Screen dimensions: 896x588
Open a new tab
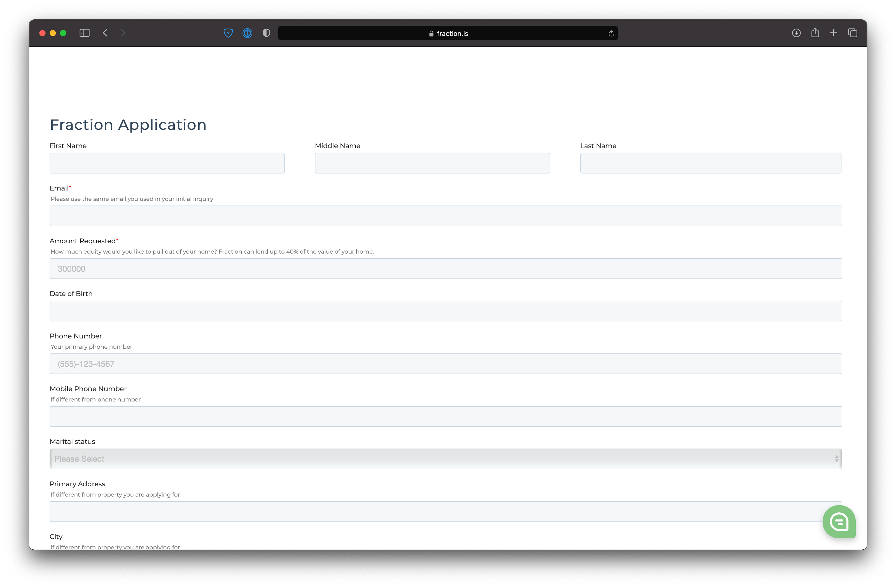click(x=834, y=33)
